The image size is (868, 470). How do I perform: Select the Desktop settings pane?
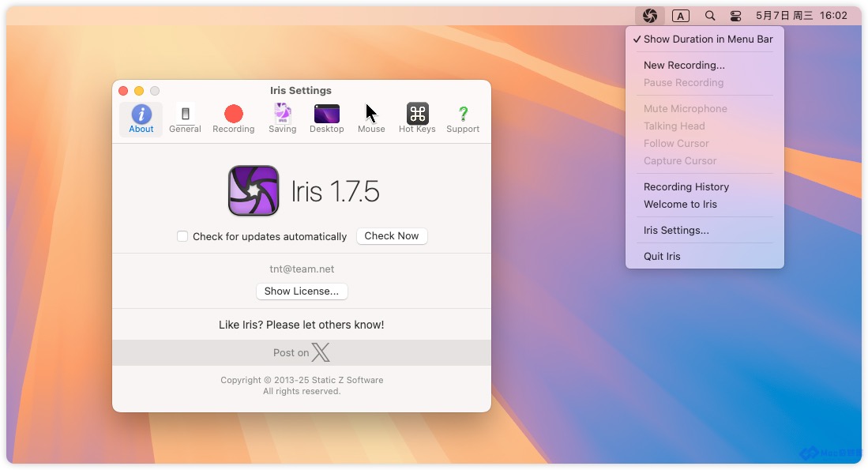(327, 119)
